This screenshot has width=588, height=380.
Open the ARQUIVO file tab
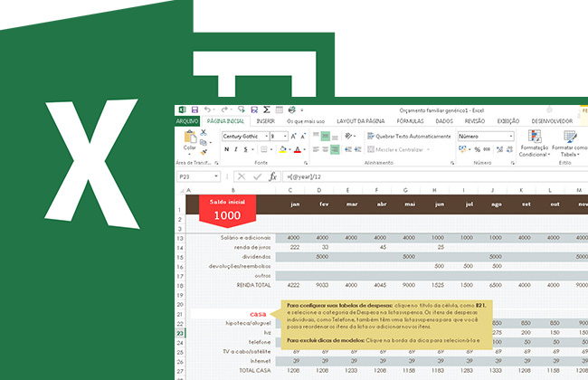click(186, 121)
